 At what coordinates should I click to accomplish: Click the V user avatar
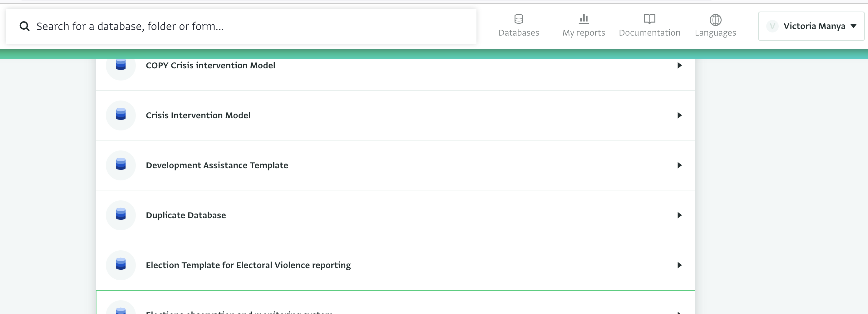[x=772, y=26]
